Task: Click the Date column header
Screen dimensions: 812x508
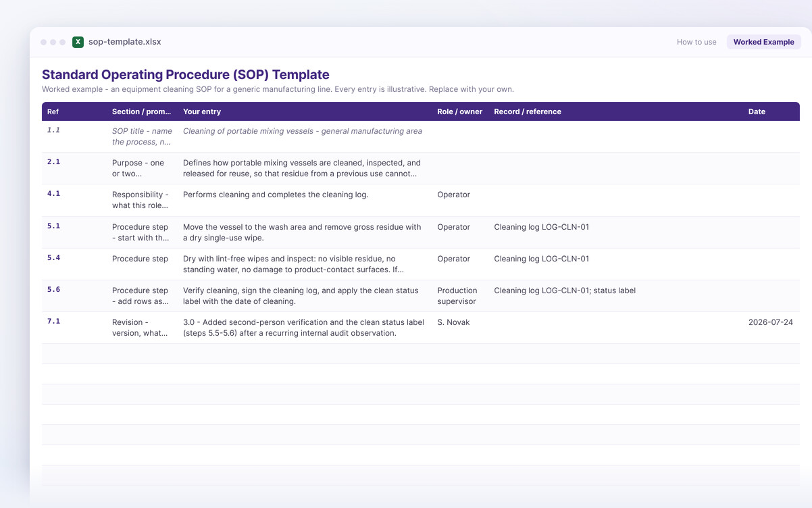Action: click(x=757, y=111)
